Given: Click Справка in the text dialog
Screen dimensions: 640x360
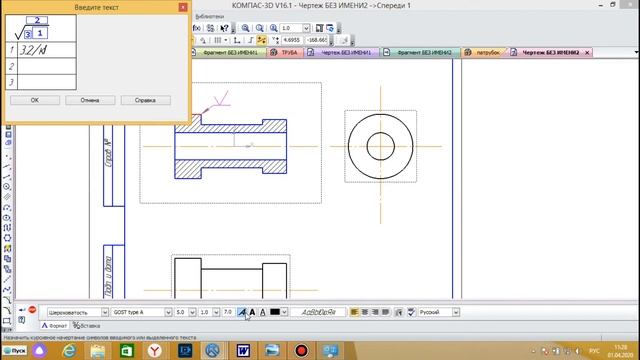Looking at the screenshot, I should click(146, 100).
